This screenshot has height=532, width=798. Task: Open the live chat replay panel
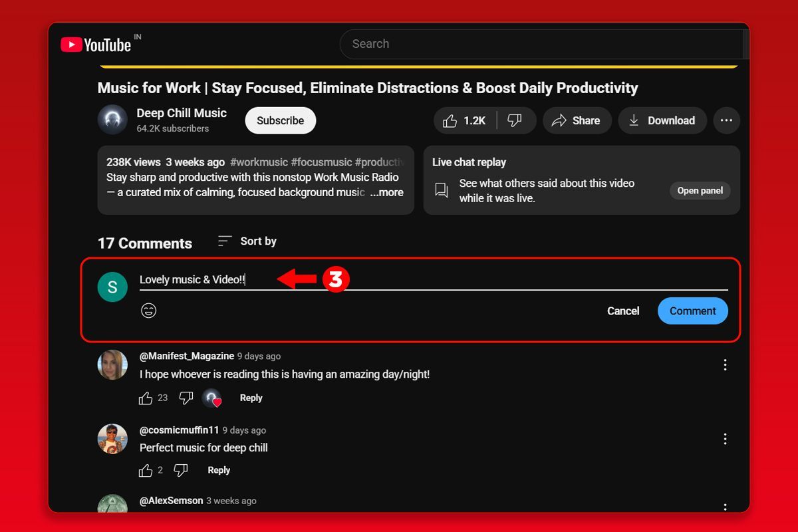[x=700, y=191]
